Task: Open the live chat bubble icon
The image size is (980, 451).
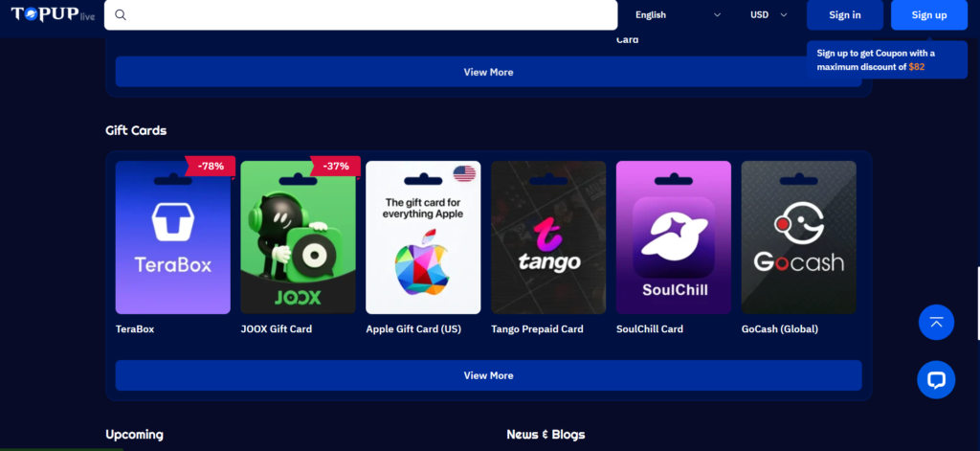Action: (x=936, y=380)
